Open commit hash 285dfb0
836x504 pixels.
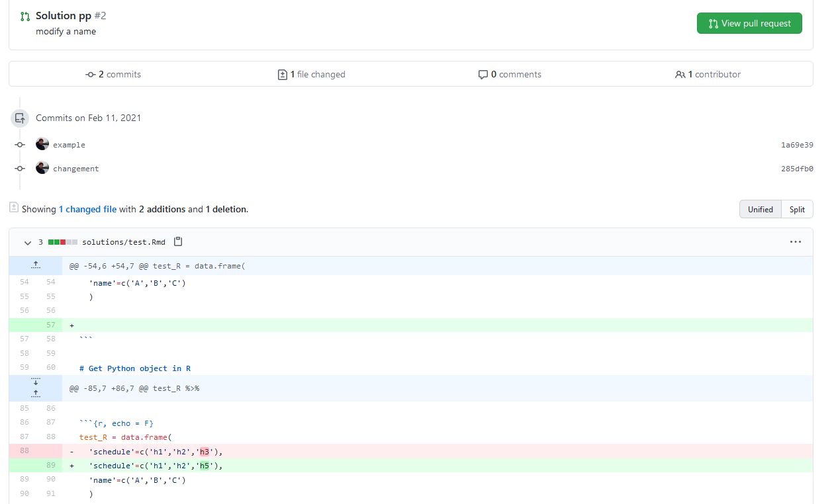(796, 169)
